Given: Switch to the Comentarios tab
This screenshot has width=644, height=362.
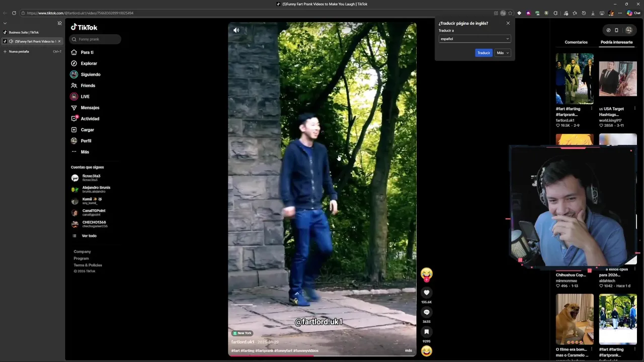Looking at the screenshot, I should pos(576,42).
